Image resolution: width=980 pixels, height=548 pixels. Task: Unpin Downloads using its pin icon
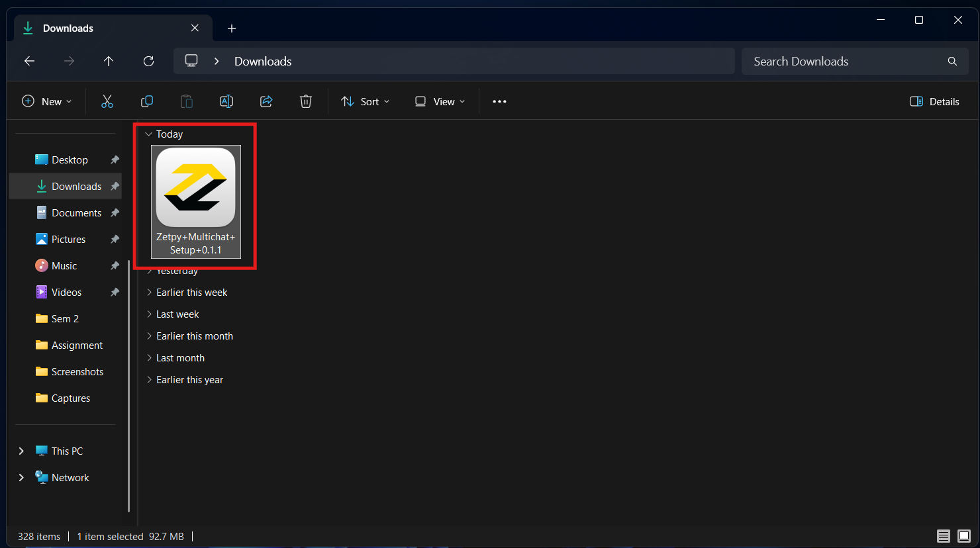coord(115,186)
